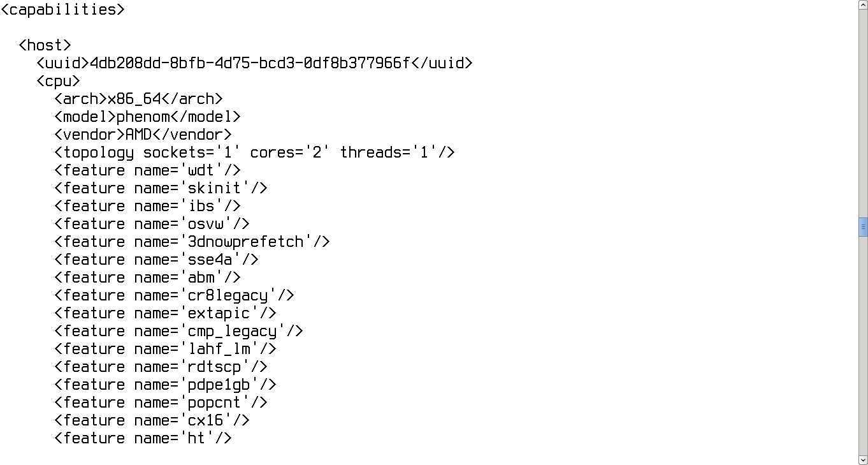Viewport: 868px width, 465px height.
Task: Click the opening capabilities tag
Action: (x=62, y=10)
